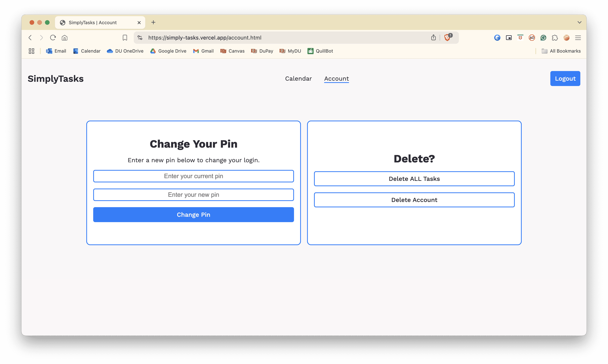Select the SimplyTasks | Account browser tab
Image resolution: width=608 pixels, height=364 pixels.
click(x=100, y=23)
